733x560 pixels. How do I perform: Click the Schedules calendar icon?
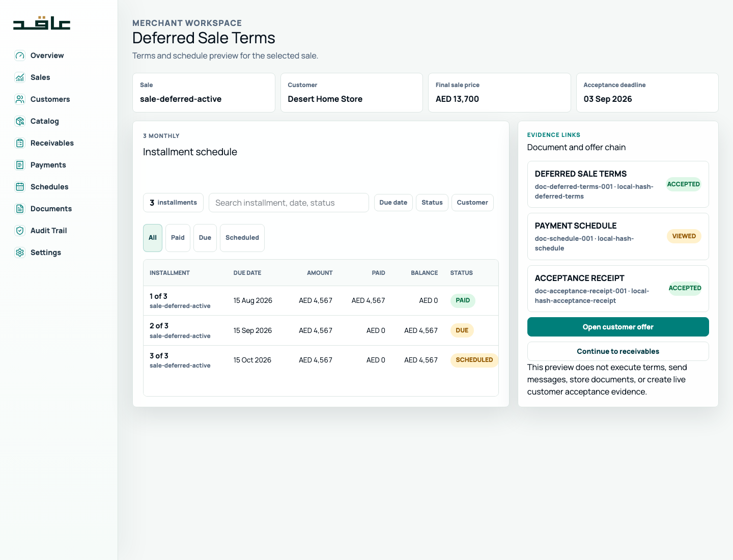[20, 187]
